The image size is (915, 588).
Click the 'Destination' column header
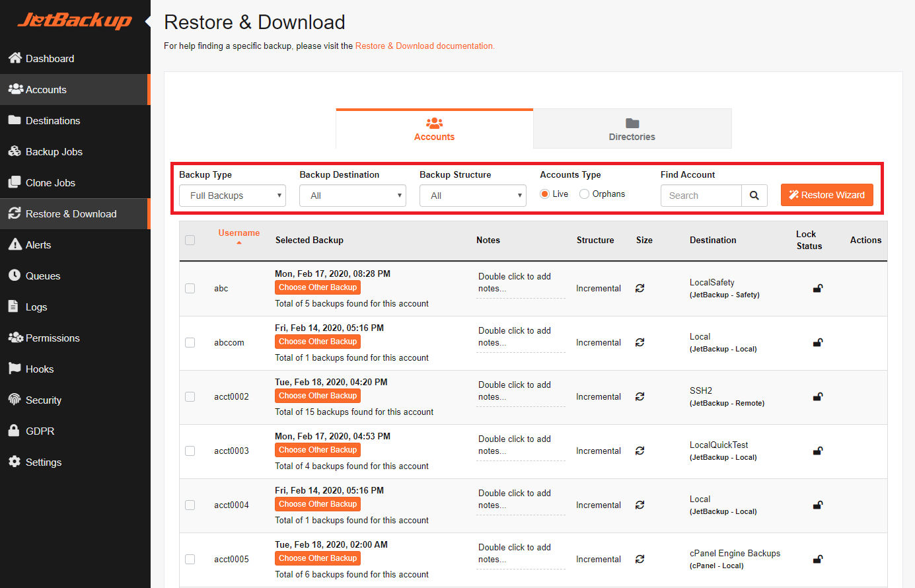[713, 240]
